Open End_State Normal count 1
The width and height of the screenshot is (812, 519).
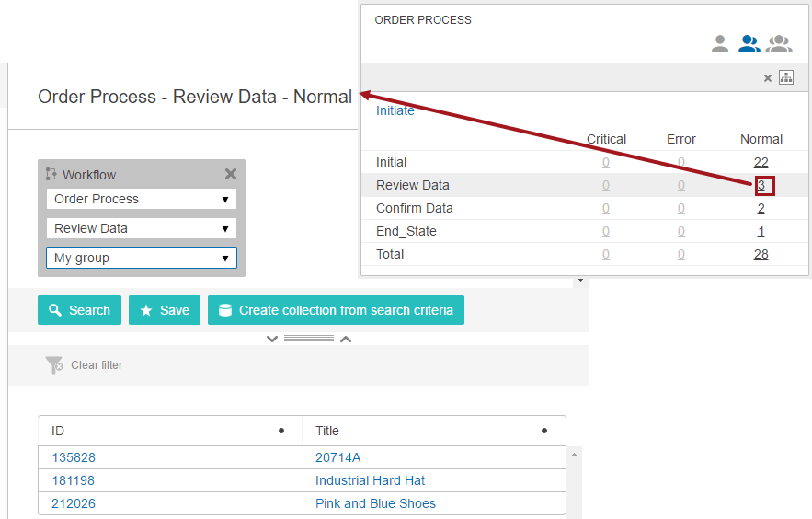coord(761,231)
